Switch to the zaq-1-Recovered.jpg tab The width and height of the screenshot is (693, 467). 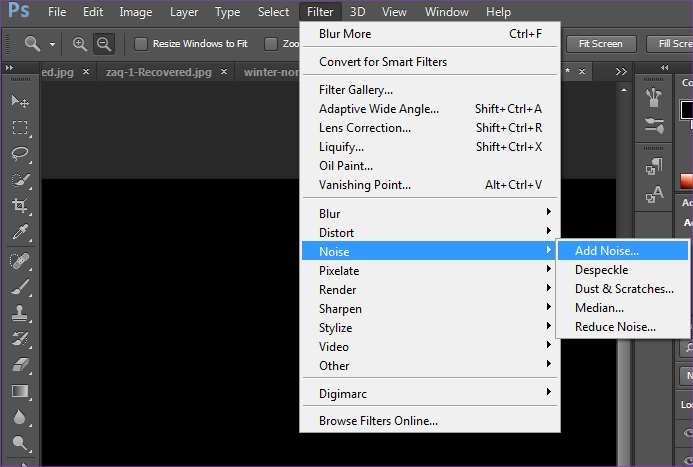click(160, 73)
